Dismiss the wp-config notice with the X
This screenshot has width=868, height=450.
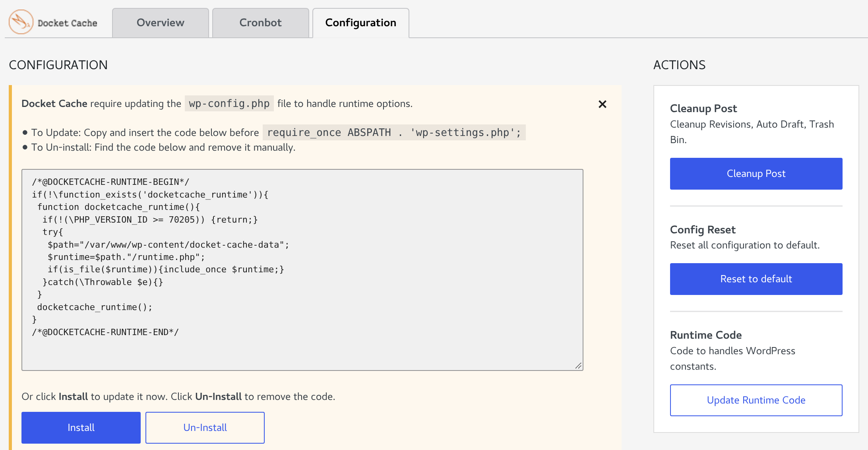click(x=602, y=104)
